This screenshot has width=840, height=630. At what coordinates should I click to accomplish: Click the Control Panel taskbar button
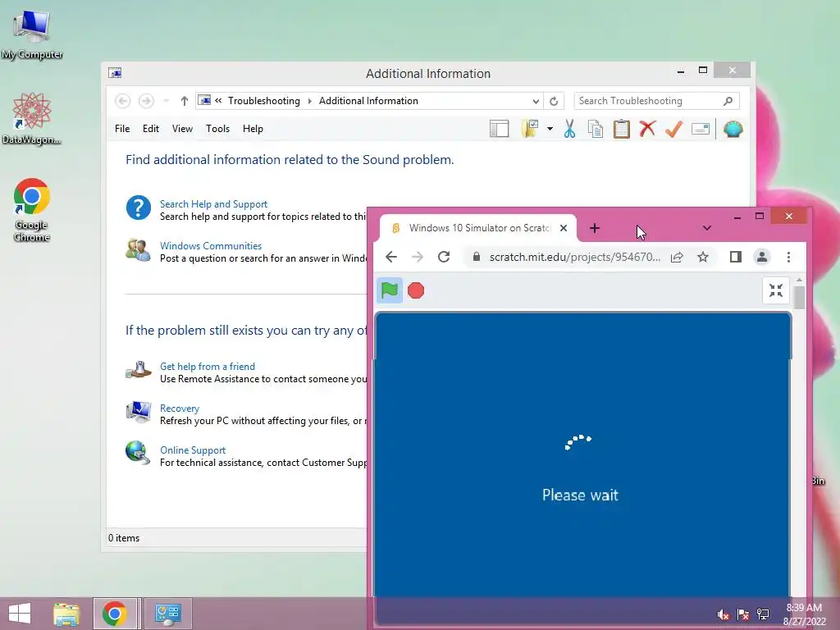click(167, 614)
